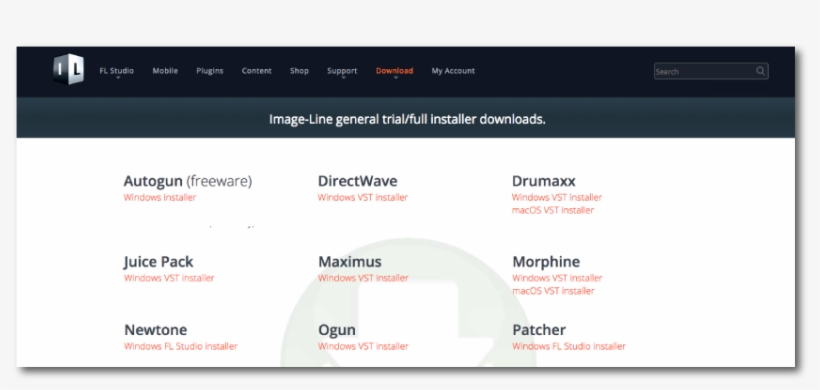Open the Plugins menu item
820x390 pixels.
click(x=210, y=71)
